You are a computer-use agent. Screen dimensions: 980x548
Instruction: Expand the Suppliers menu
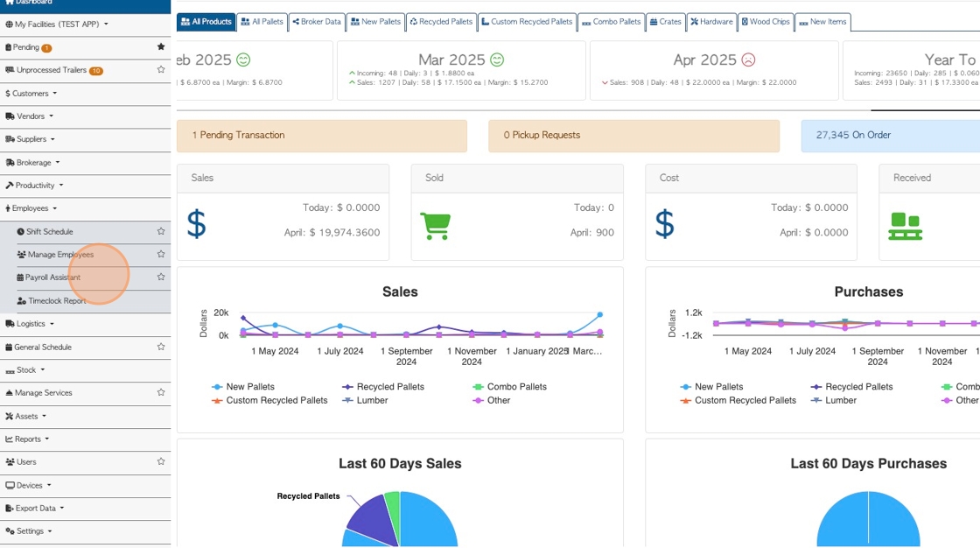pyautogui.click(x=86, y=139)
